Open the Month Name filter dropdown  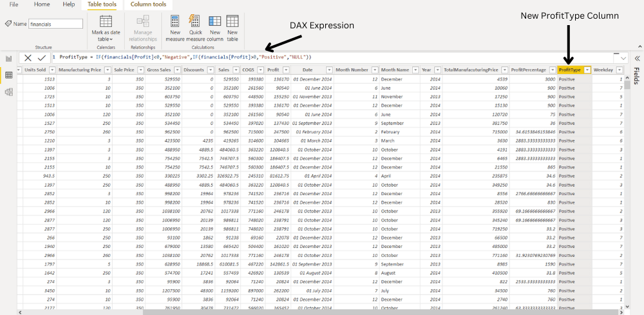click(415, 70)
